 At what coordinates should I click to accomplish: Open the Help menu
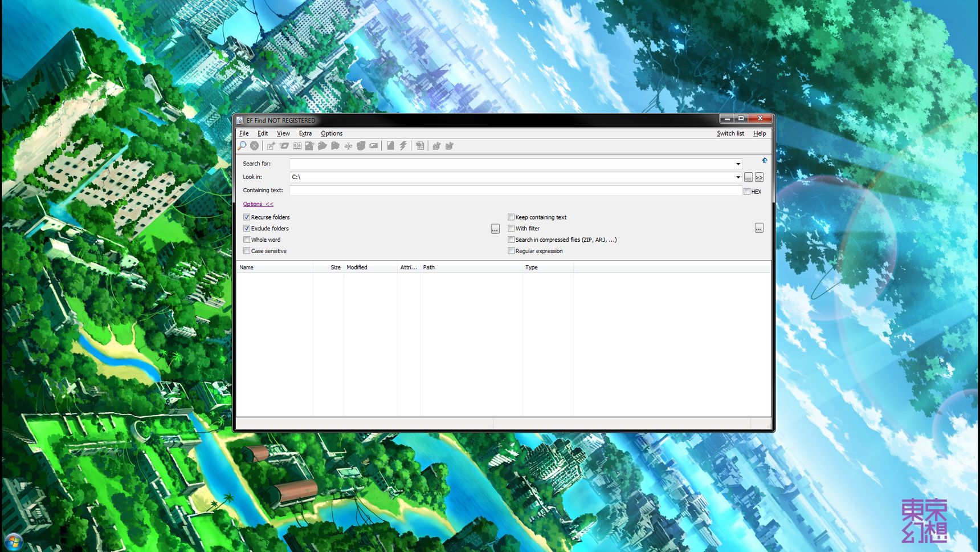pos(759,133)
